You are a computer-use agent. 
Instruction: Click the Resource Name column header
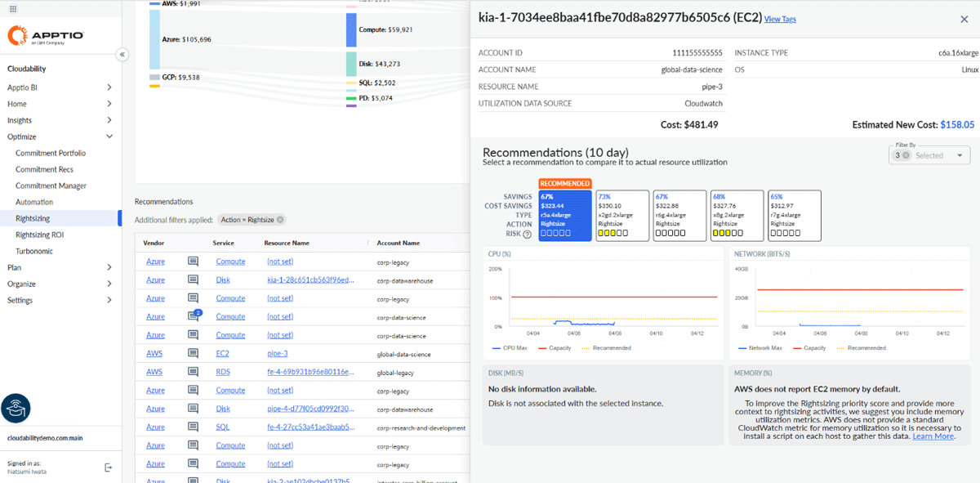(287, 243)
